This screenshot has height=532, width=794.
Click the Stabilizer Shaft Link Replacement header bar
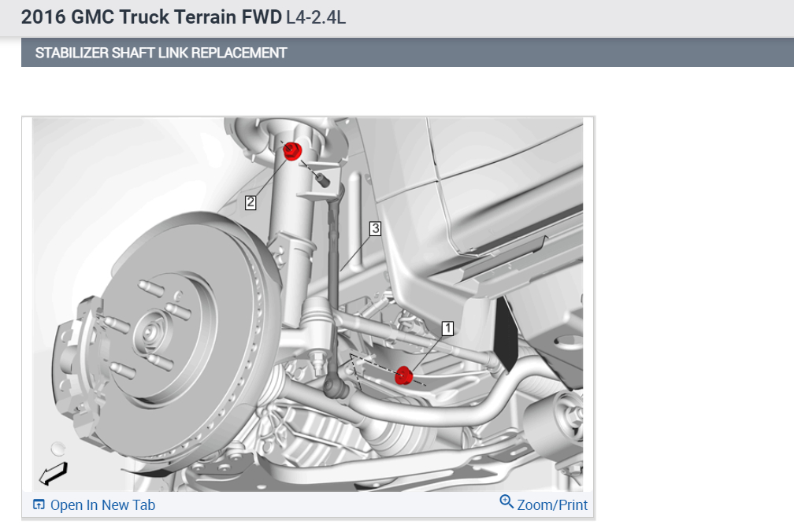coord(408,53)
